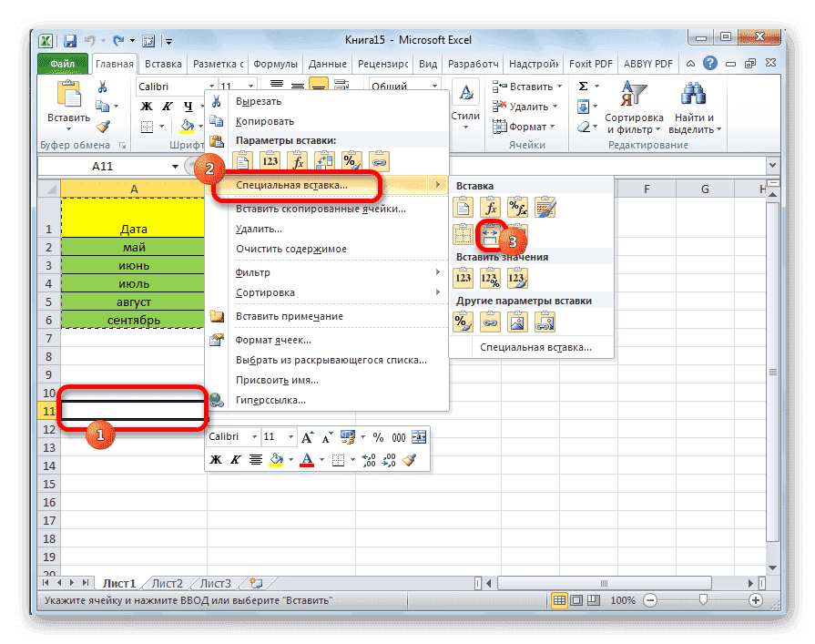
Task: Select the Вырезать scissors icon
Action: [216, 100]
